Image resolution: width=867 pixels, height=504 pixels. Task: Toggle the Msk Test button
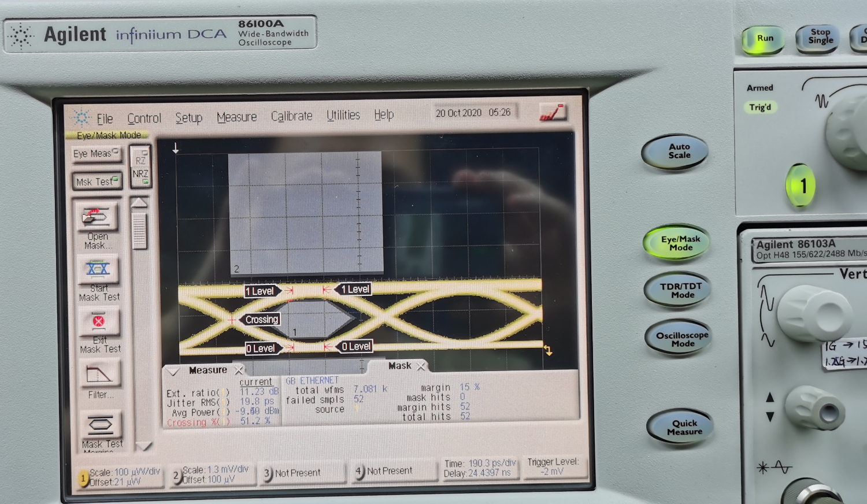click(x=97, y=182)
